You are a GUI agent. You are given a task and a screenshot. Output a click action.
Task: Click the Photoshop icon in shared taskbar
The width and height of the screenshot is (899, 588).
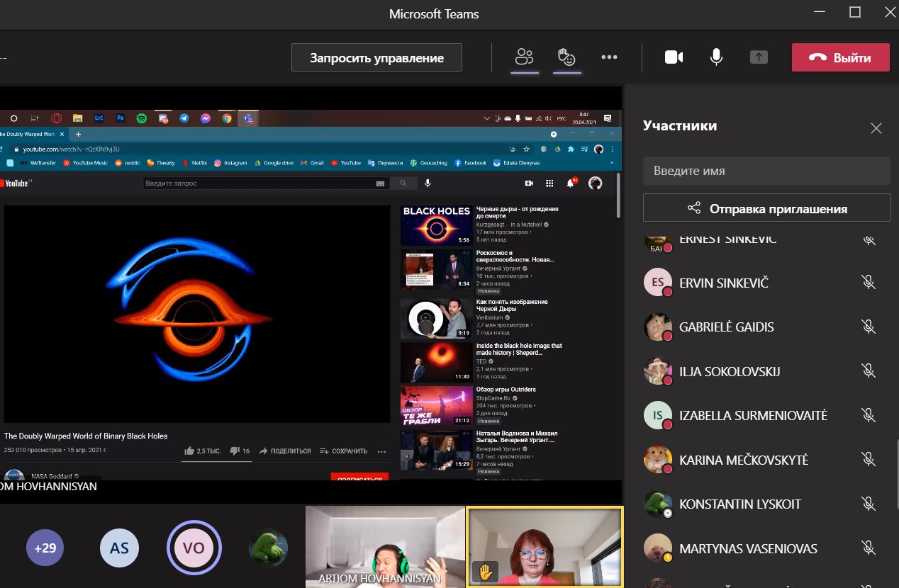120,118
